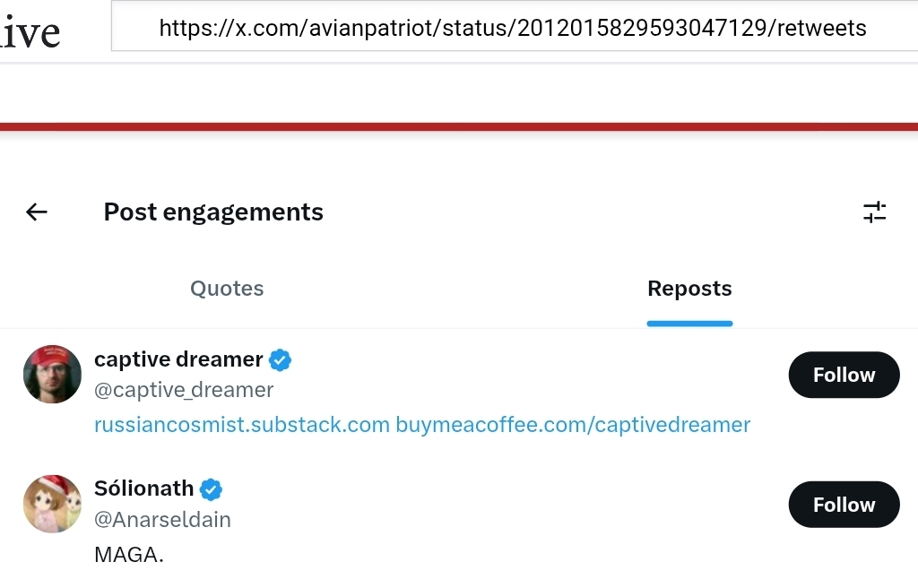Focus the URL input field
The height and width of the screenshot is (588, 918).
point(515,26)
